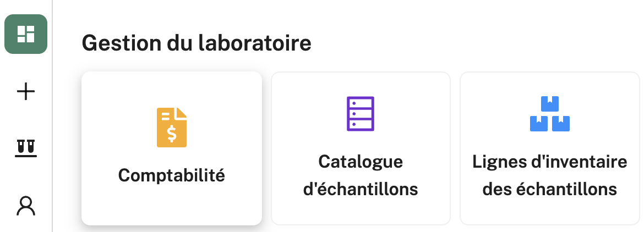Click the folded corner of the invoice icon
The height and width of the screenshot is (232, 644).
tap(182, 113)
